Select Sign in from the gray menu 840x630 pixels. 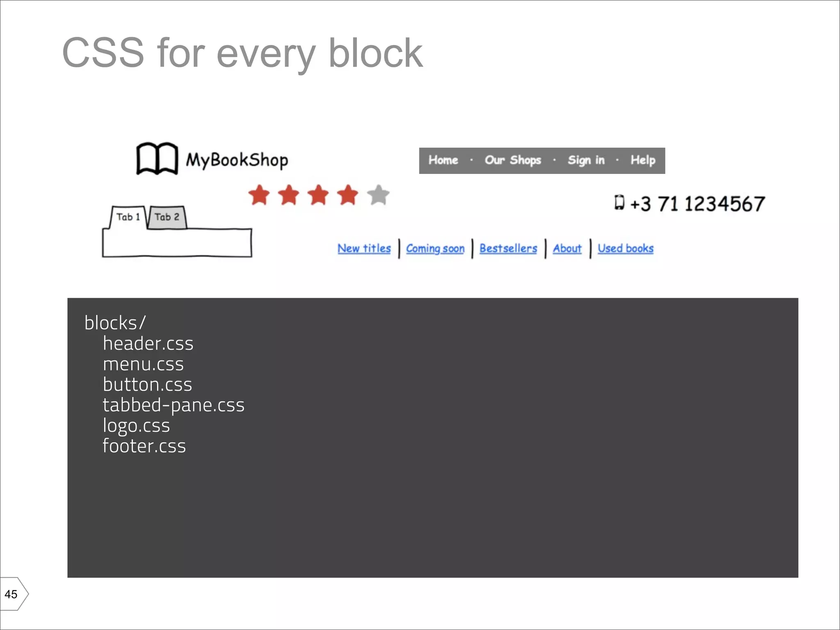coord(586,160)
